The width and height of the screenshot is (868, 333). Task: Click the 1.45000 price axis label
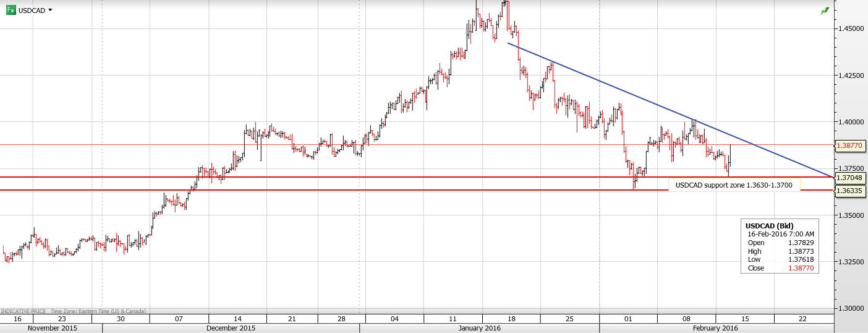click(x=851, y=28)
